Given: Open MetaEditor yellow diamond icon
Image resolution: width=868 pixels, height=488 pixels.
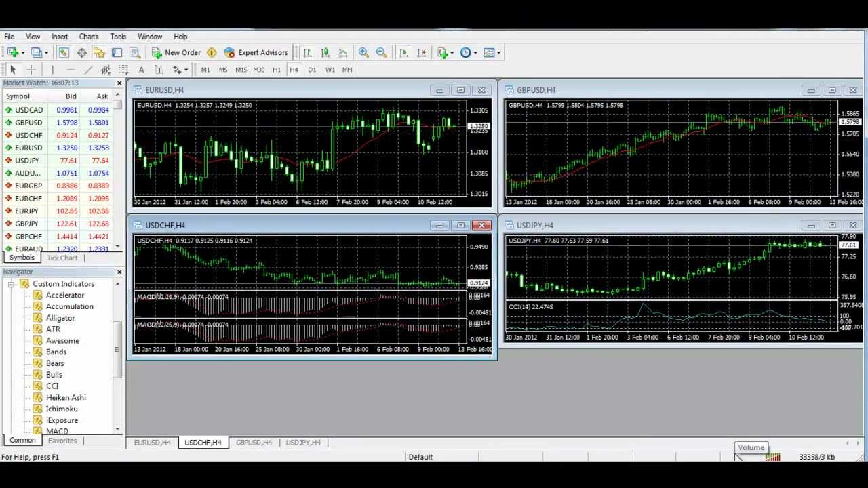Looking at the screenshot, I should 212,52.
